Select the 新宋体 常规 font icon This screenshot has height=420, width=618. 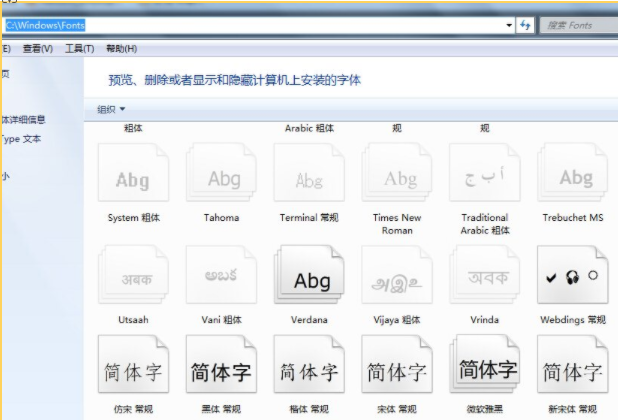(573, 364)
